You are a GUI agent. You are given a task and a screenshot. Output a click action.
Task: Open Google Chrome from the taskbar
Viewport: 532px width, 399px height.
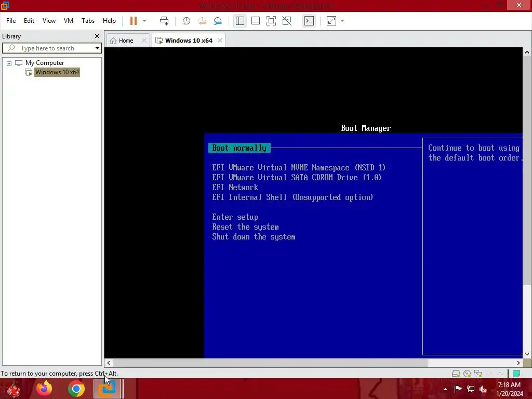pyautogui.click(x=76, y=389)
